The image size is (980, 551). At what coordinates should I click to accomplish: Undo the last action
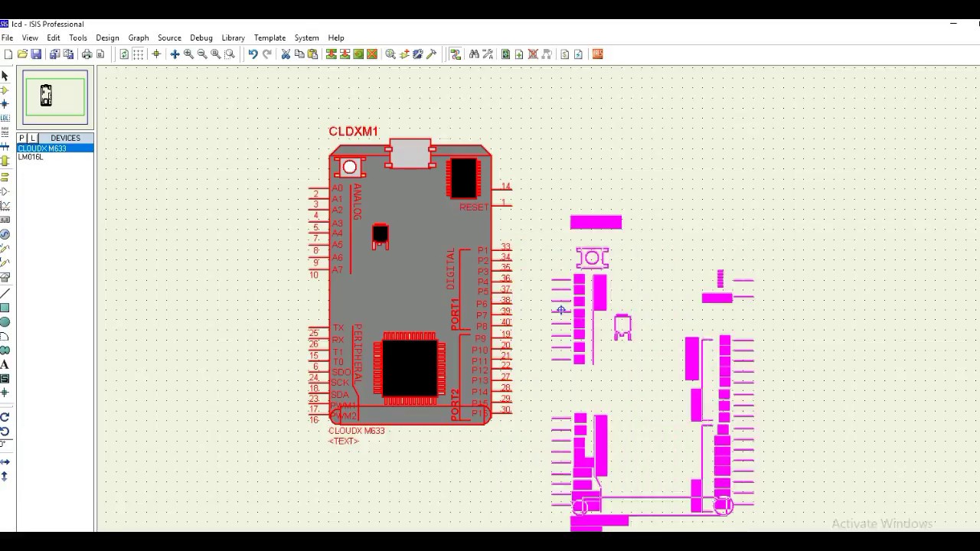[x=253, y=54]
